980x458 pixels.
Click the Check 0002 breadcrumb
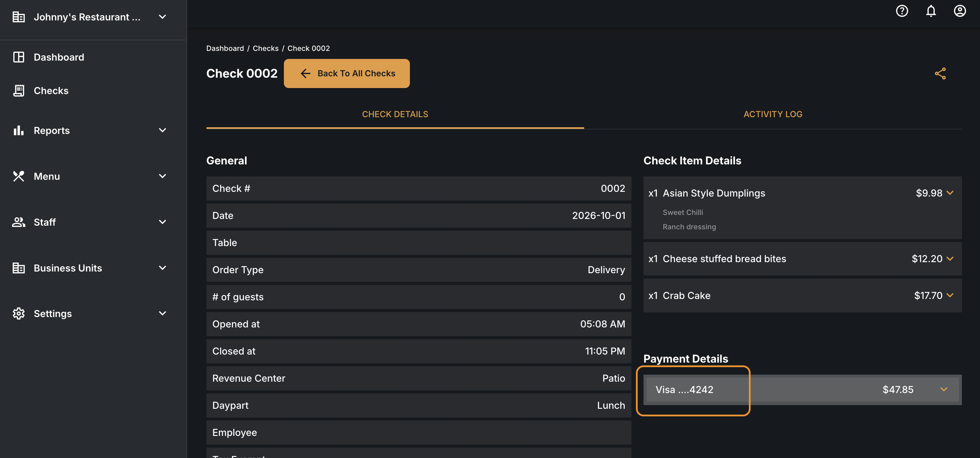point(309,48)
